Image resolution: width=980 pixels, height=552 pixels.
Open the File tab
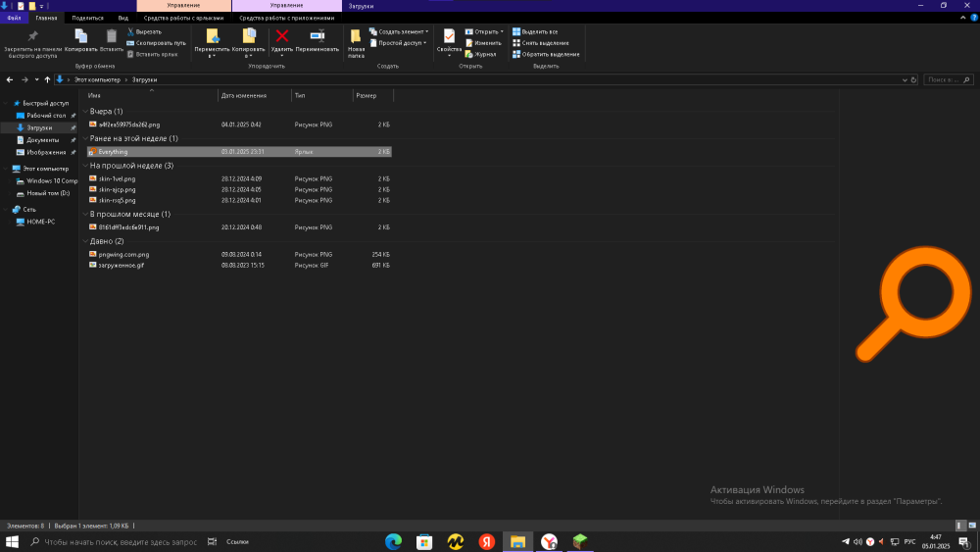(14, 18)
